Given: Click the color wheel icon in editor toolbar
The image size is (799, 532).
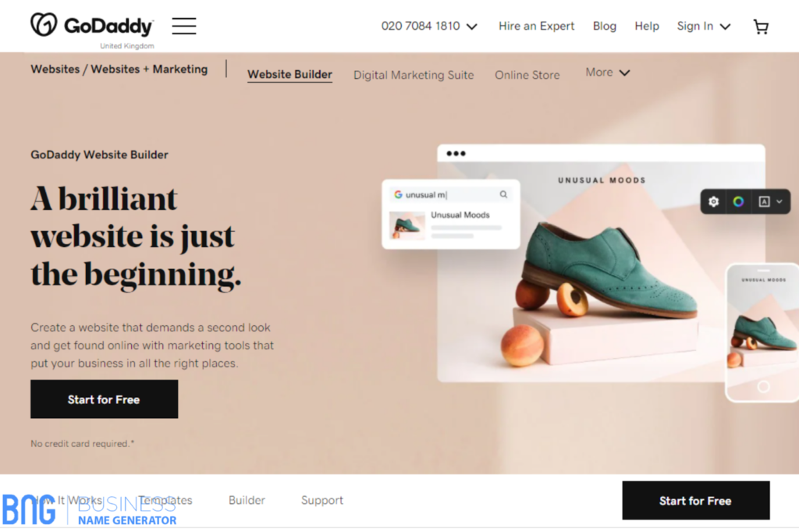Looking at the screenshot, I should click(x=738, y=202).
